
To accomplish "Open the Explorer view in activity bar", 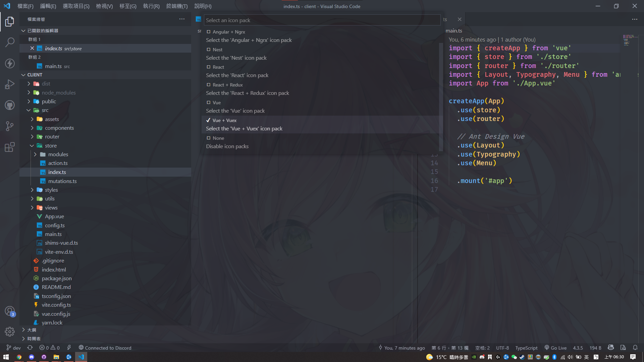I will pyautogui.click(x=10, y=21).
